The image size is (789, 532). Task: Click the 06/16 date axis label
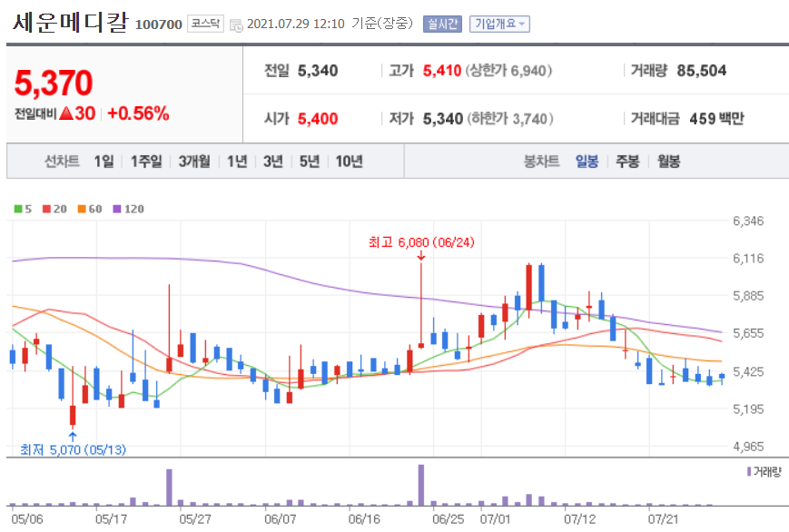[364, 519]
